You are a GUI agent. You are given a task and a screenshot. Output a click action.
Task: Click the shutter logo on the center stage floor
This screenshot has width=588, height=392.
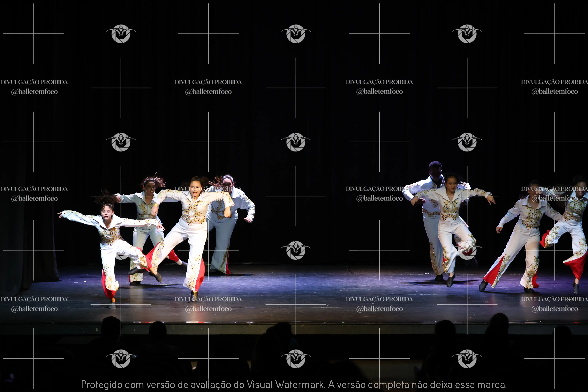(x=296, y=250)
